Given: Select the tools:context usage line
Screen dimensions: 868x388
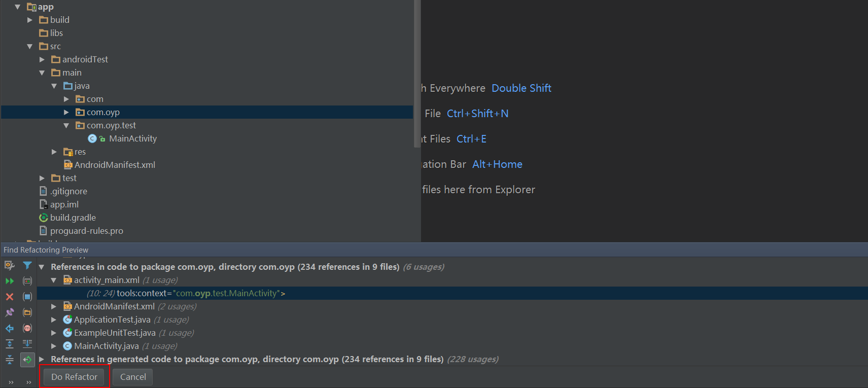Looking at the screenshot, I should 452,293.
